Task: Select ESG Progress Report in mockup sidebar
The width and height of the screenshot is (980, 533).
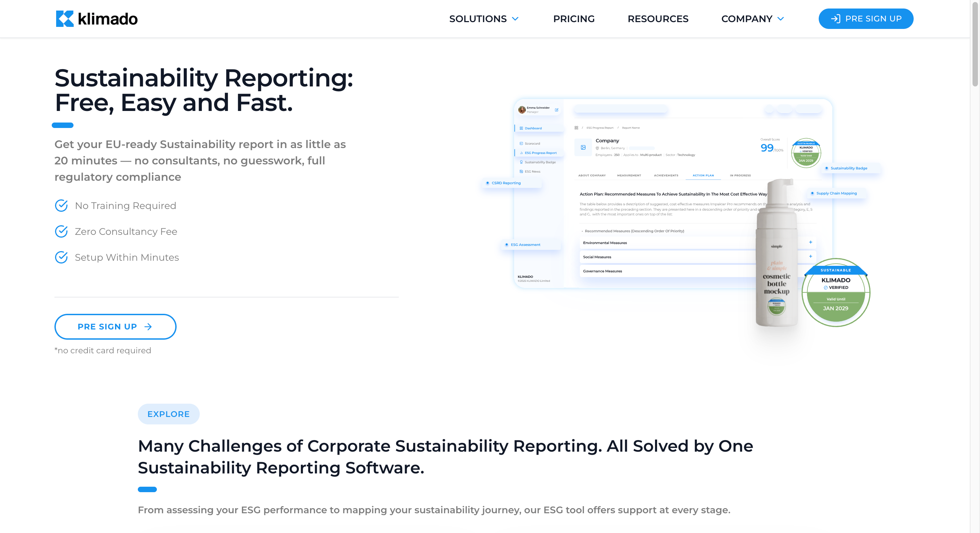Action: [539, 153]
